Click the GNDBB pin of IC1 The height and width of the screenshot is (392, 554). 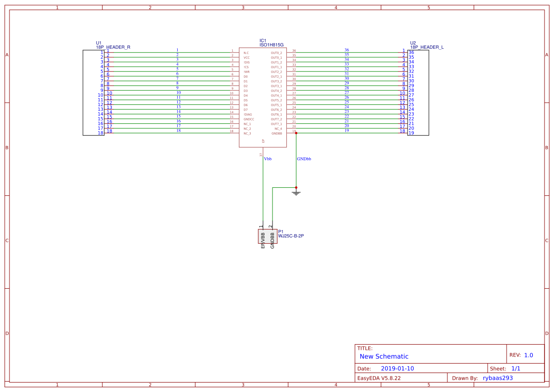(277, 133)
